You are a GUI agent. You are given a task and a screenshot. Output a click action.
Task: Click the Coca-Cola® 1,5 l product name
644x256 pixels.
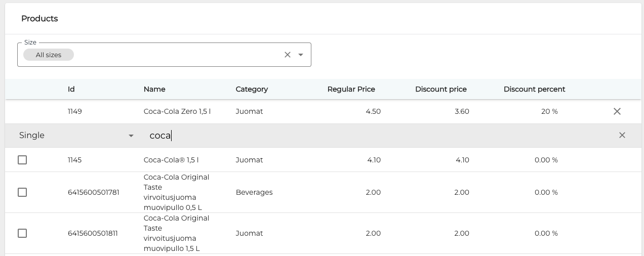click(171, 160)
